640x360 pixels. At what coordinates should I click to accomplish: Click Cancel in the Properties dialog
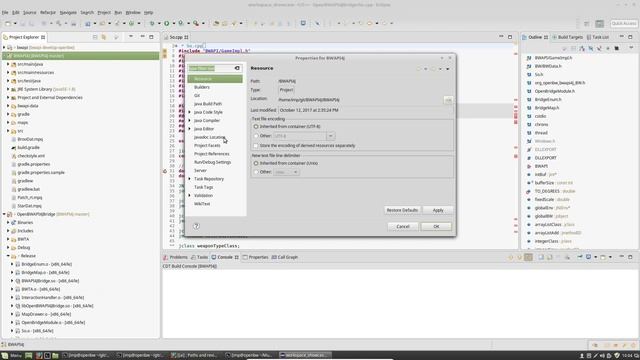[403, 227]
